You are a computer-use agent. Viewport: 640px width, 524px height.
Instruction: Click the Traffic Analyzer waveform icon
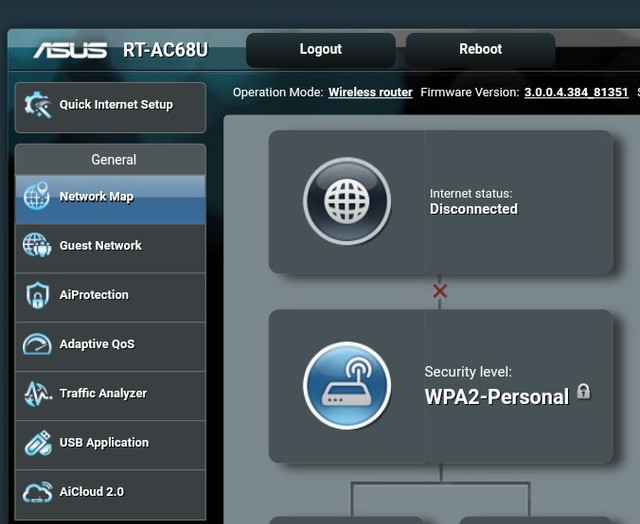coord(38,393)
